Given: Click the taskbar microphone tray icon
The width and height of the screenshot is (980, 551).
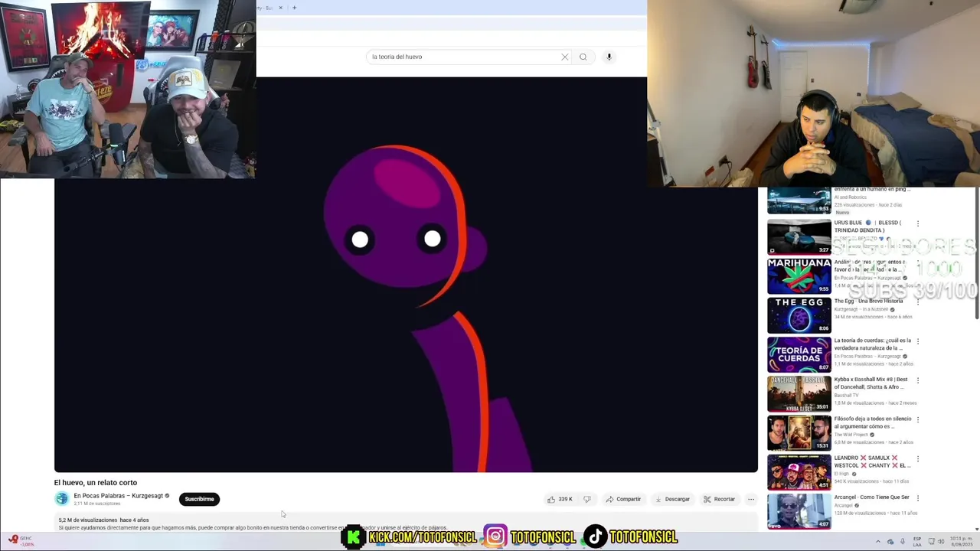Looking at the screenshot, I should (x=903, y=541).
